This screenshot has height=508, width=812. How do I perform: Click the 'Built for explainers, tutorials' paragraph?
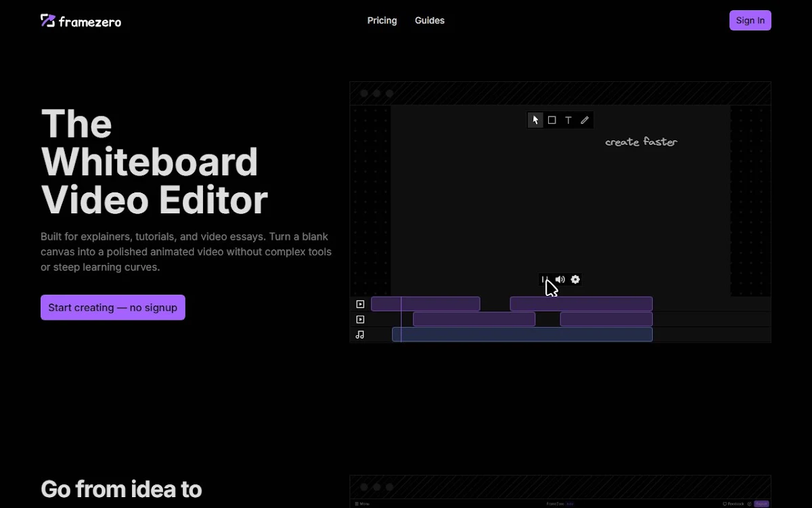tap(186, 252)
